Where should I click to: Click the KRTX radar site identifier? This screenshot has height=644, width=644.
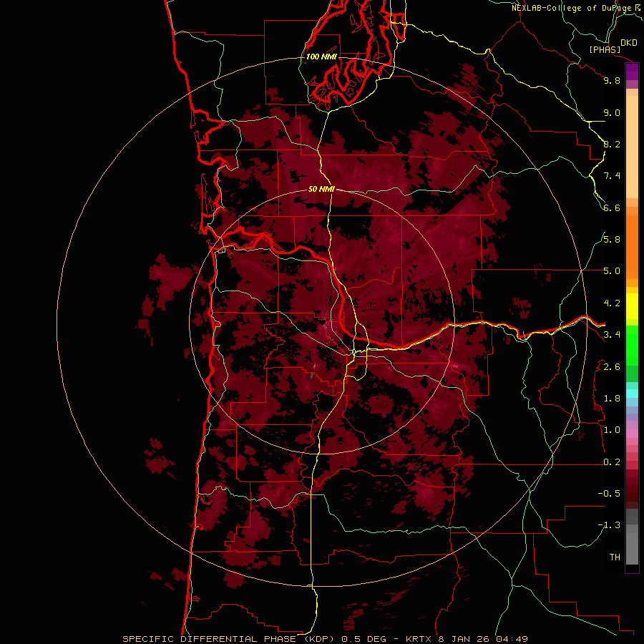(419, 639)
